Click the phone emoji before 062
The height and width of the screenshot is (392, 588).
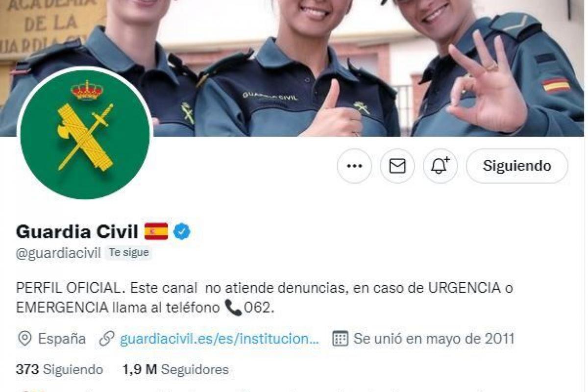click(233, 308)
